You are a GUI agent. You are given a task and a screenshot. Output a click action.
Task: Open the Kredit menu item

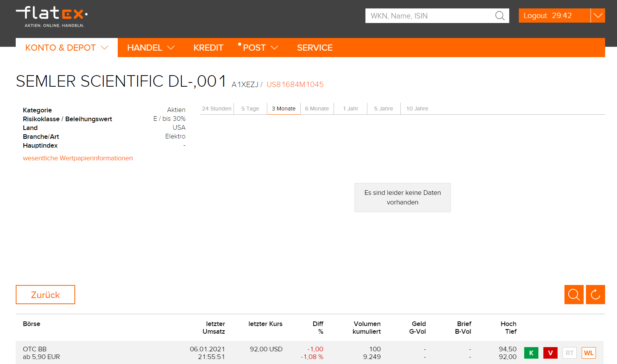208,48
